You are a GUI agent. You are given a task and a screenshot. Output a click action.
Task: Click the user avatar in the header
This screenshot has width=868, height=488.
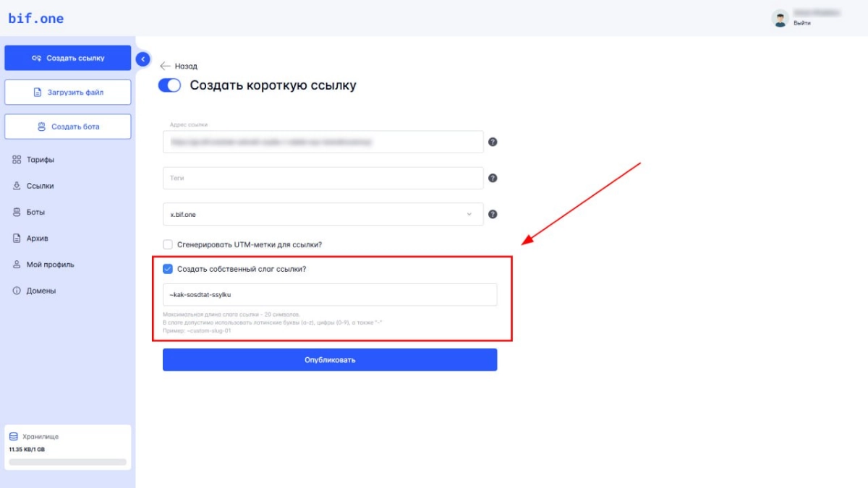click(780, 18)
